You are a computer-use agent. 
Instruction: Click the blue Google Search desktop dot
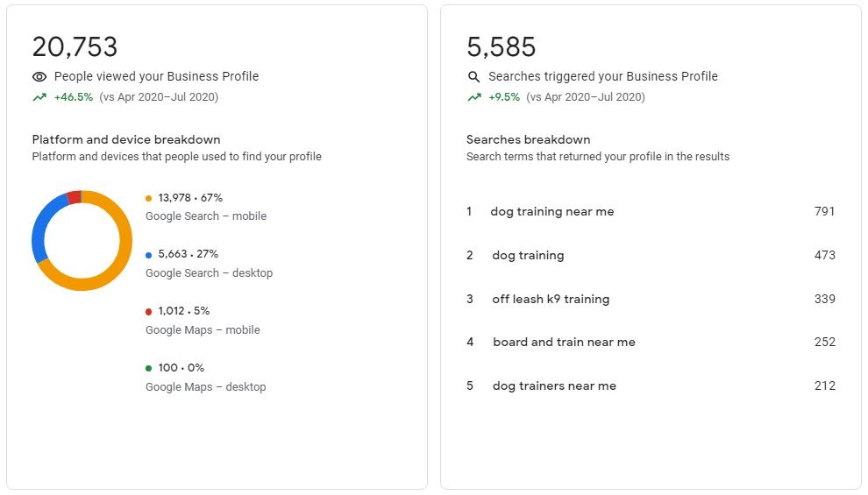point(149,255)
